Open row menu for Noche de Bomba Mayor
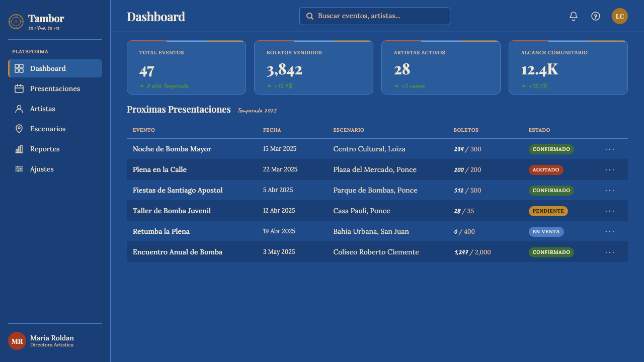This screenshot has width=644, height=362. (610, 149)
